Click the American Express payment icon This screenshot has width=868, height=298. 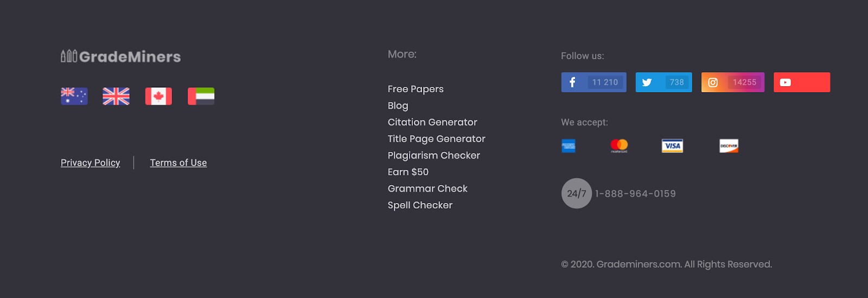[569, 145]
